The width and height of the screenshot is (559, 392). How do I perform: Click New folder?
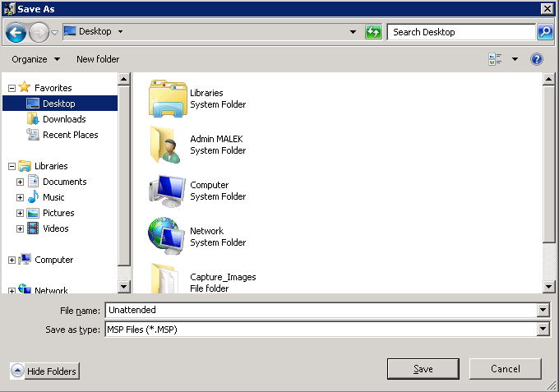[x=98, y=59]
